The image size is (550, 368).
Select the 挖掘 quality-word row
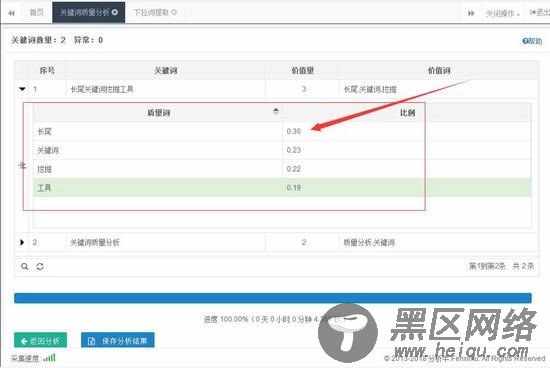coord(282,169)
